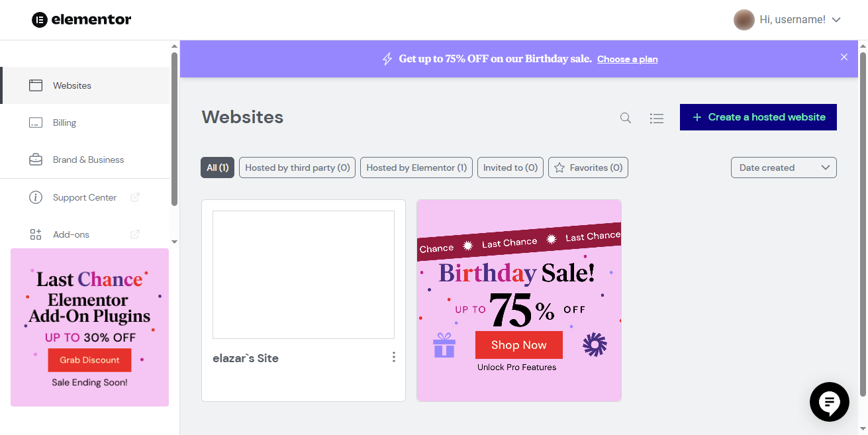Select the Hosted by Elementor tab

[x=416, y=167]
